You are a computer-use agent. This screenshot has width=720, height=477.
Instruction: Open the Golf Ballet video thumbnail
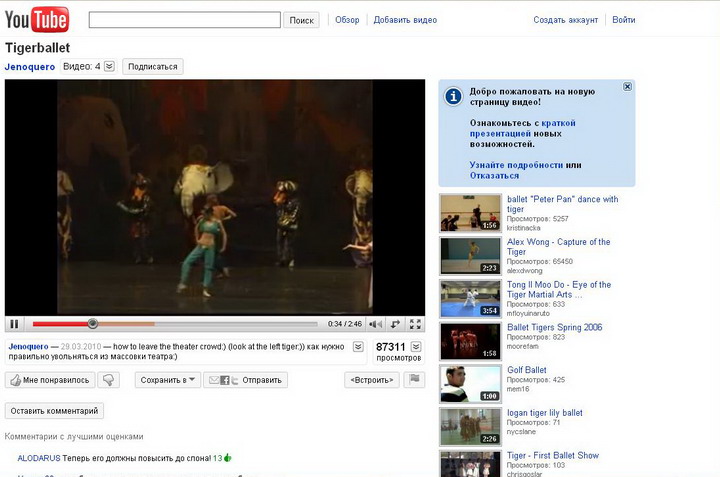[x=470, y=383]
